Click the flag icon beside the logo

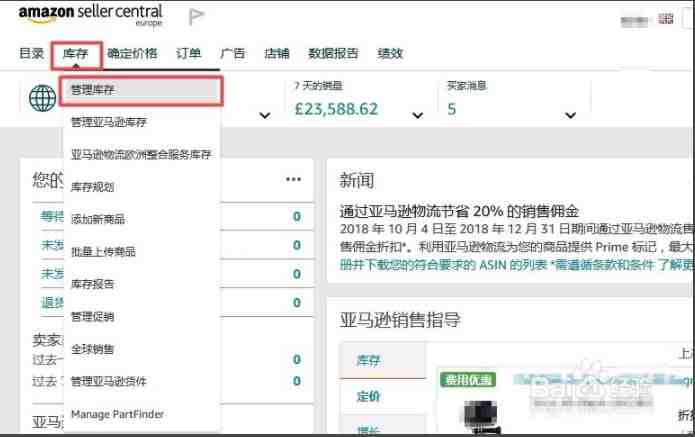[196, 17]
